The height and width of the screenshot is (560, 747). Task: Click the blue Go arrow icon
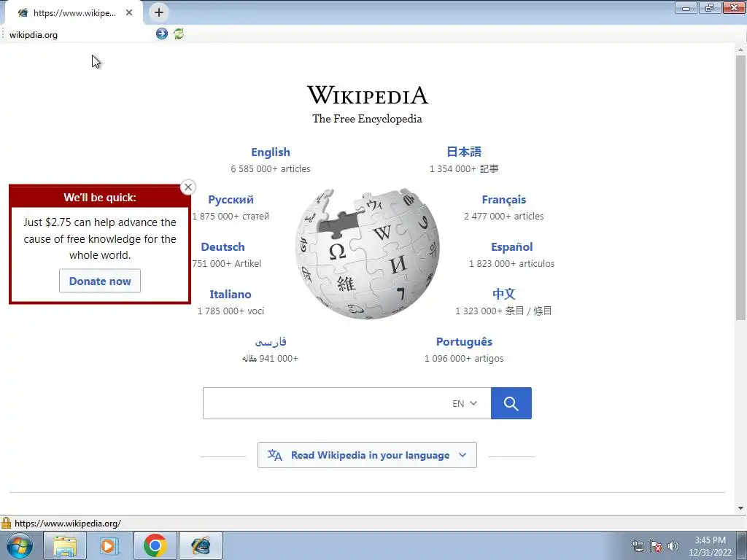(x=162, y=34)
